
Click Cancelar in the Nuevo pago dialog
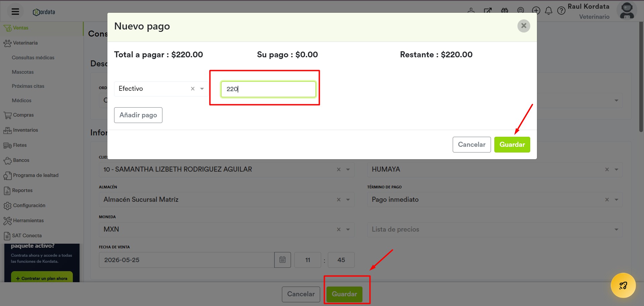(472, 144)
